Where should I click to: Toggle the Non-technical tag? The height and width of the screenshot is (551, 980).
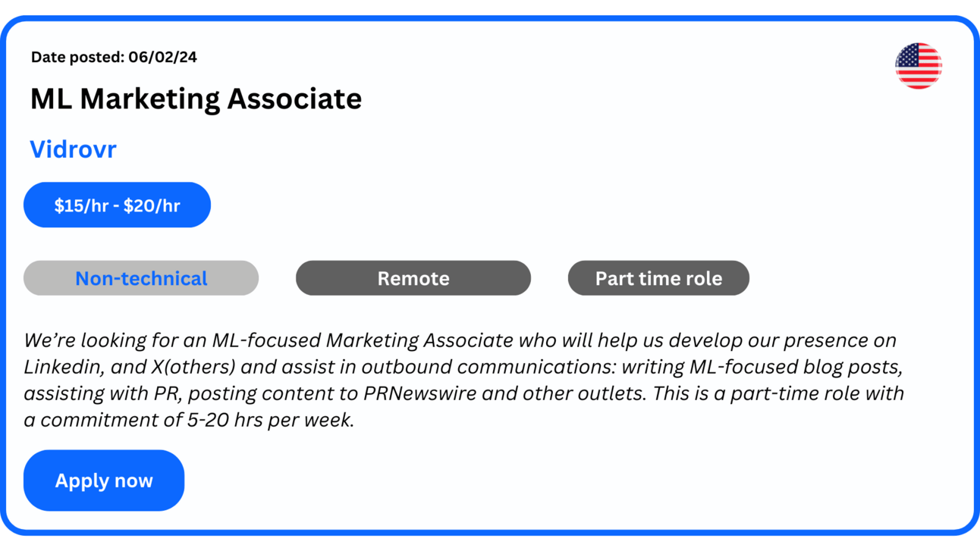tap(141, 278)
